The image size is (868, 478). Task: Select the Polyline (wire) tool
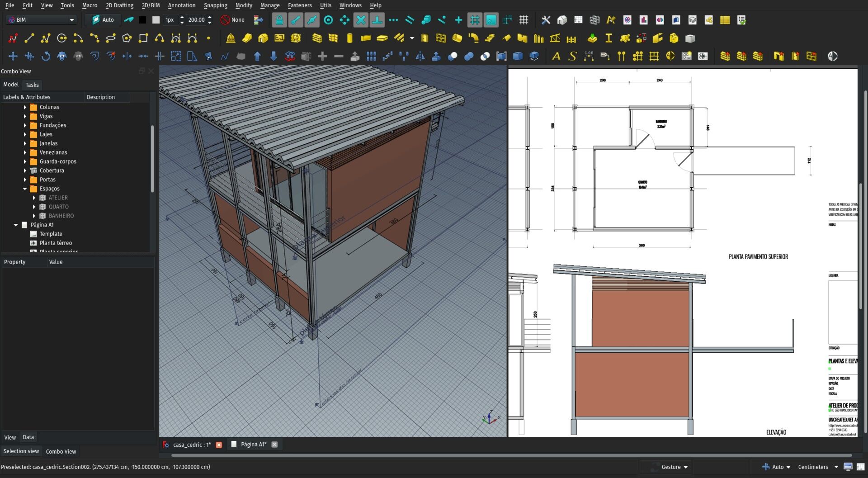point(46,38)
